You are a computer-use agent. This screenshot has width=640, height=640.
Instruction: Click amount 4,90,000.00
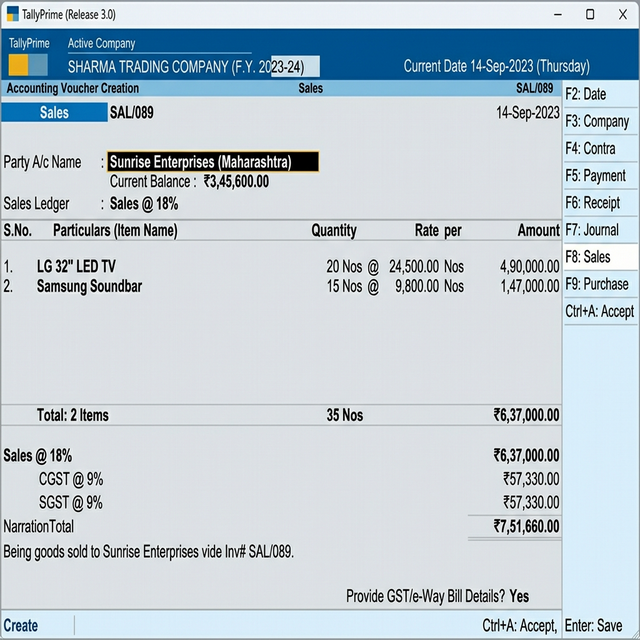pyautogui.click(x=529, y=267)
